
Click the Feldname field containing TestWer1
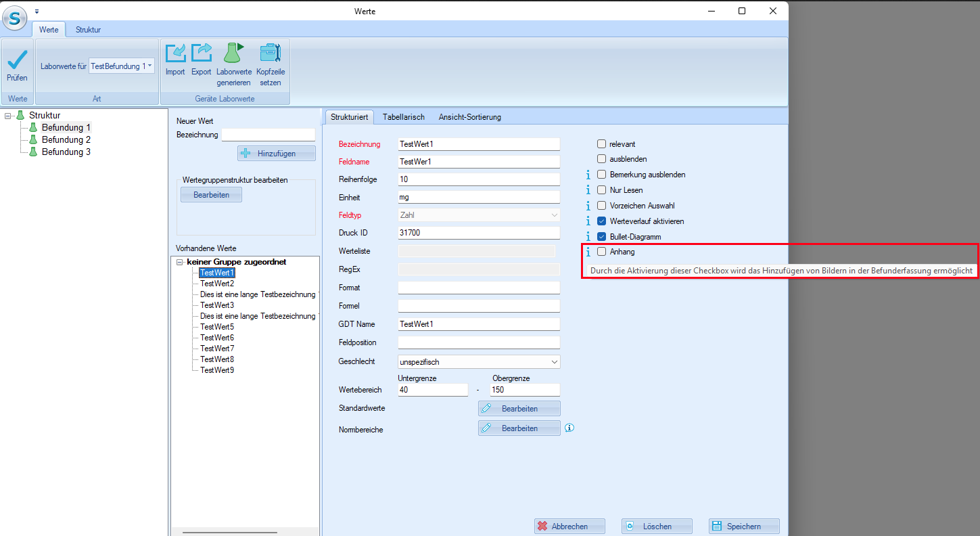(479, 162)
